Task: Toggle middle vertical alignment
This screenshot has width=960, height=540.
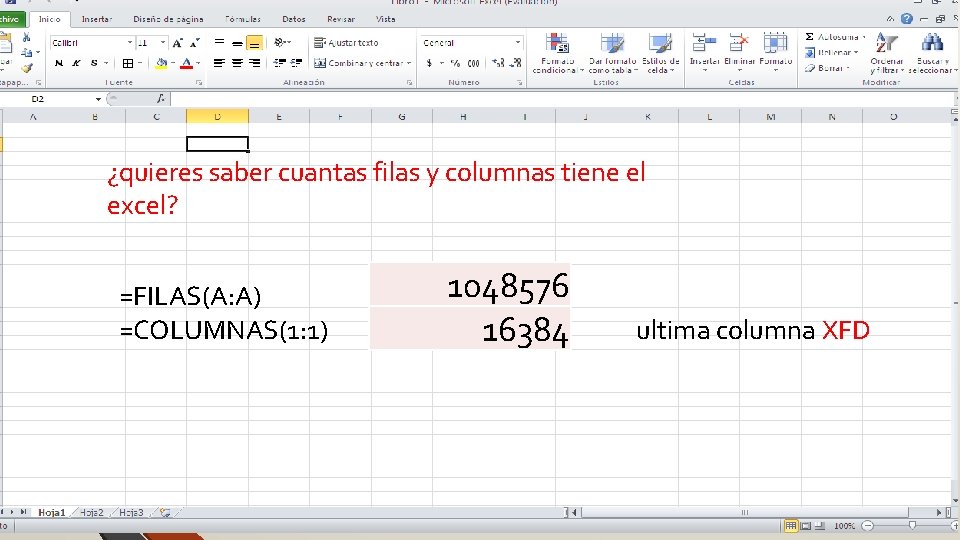Action: (237, 43)
